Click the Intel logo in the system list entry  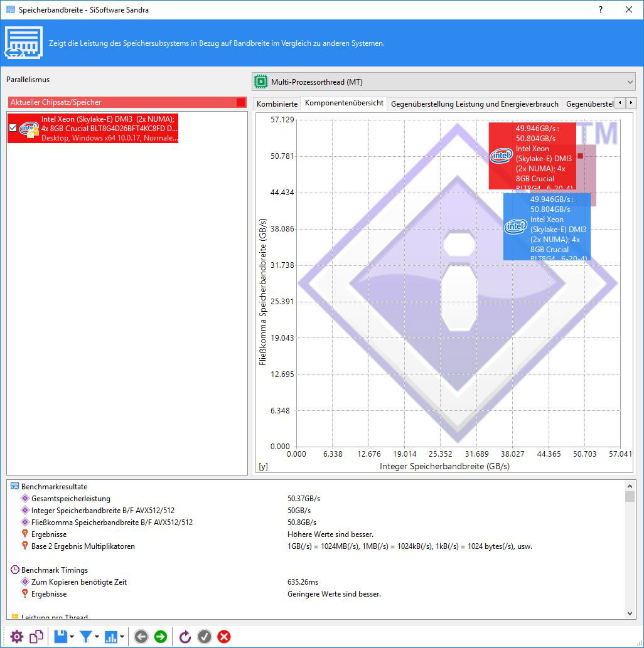tap(29, 129)
